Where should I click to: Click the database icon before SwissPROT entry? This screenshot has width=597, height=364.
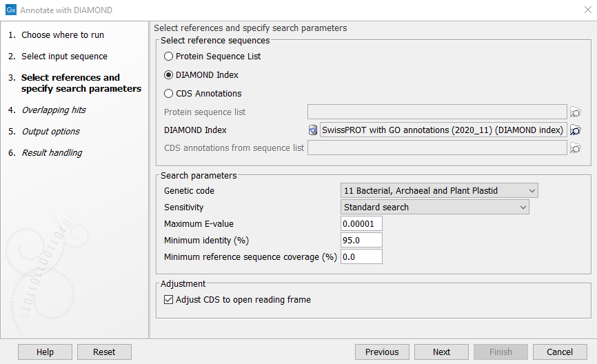point(312,130)
